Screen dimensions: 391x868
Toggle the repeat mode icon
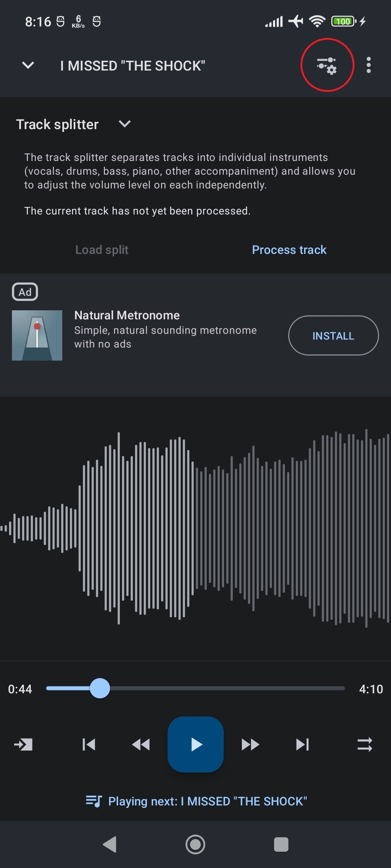pyautogui.click(x=365, y=745)
